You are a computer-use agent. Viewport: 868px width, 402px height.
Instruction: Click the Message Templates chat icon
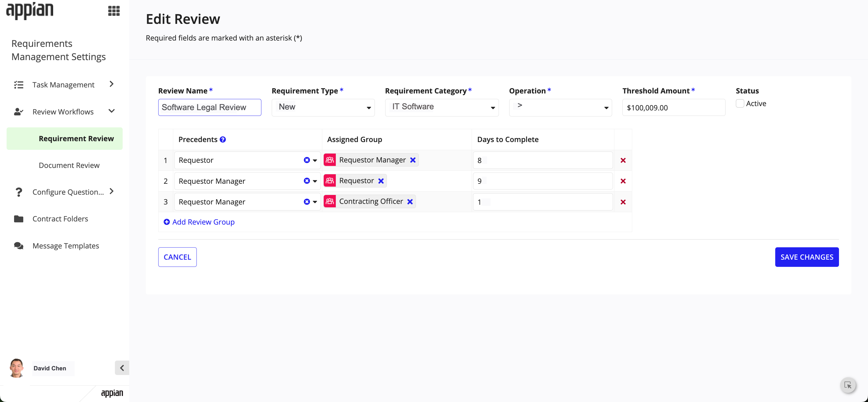(19, 246)
